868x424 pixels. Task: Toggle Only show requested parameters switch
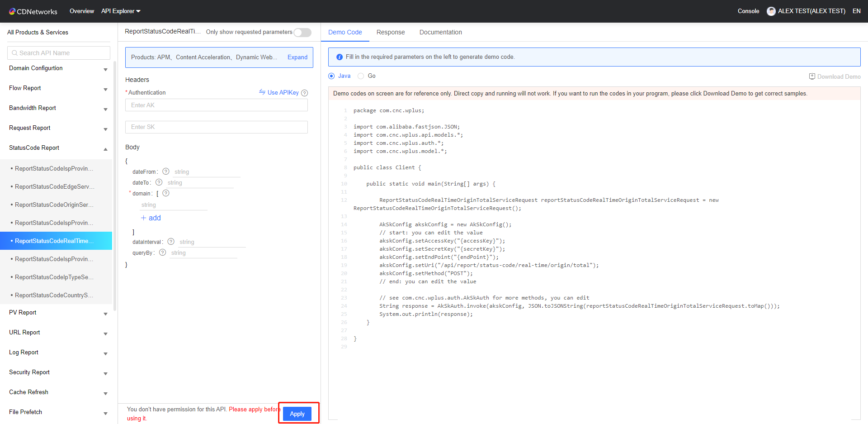click(302, 33)
